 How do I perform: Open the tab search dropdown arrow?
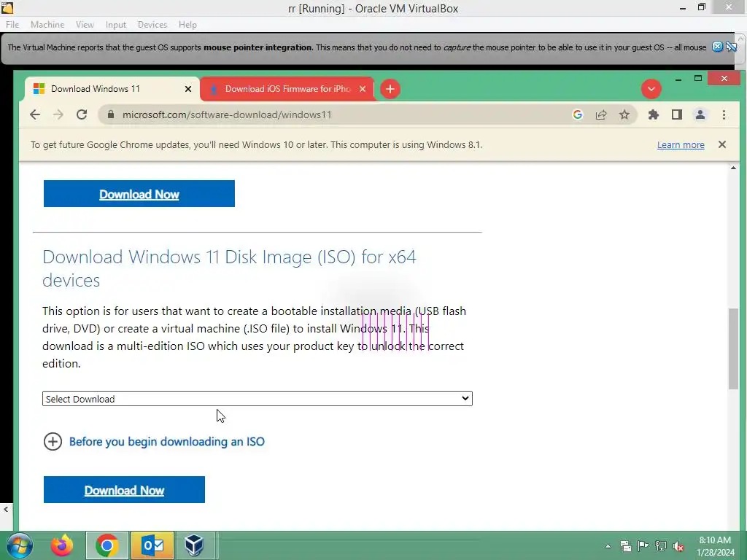point(651,89)
